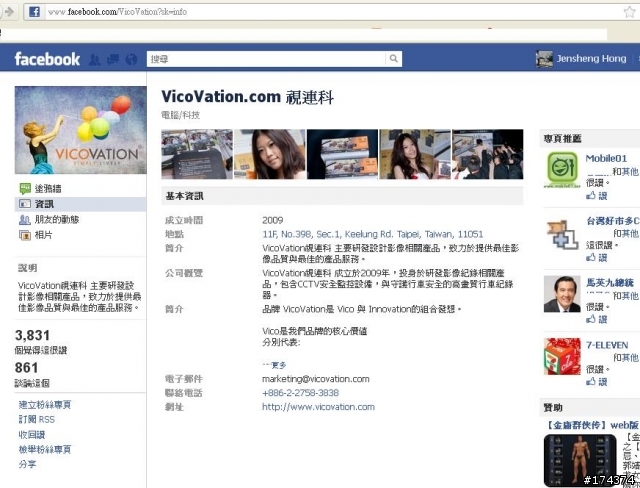Open the second photo thumbnail of a woman
The width and height of the screenshot is (640, 488).
[x=270, y=154]
